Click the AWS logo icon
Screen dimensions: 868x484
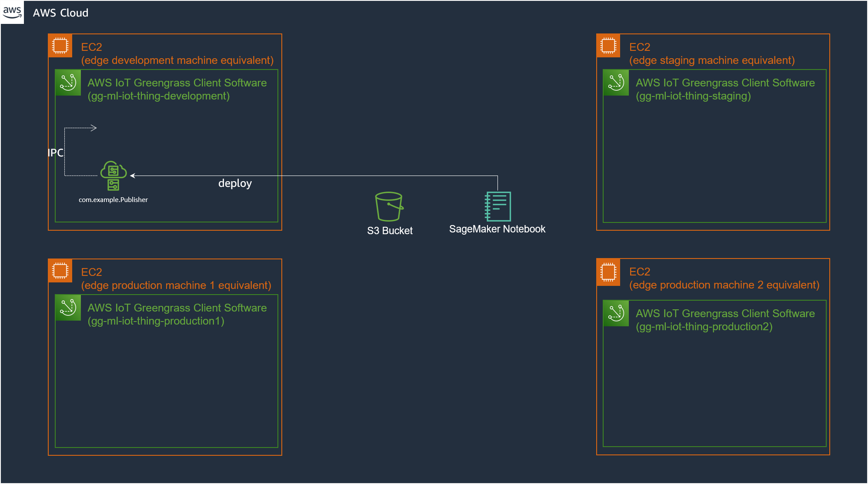click(12, 12)
